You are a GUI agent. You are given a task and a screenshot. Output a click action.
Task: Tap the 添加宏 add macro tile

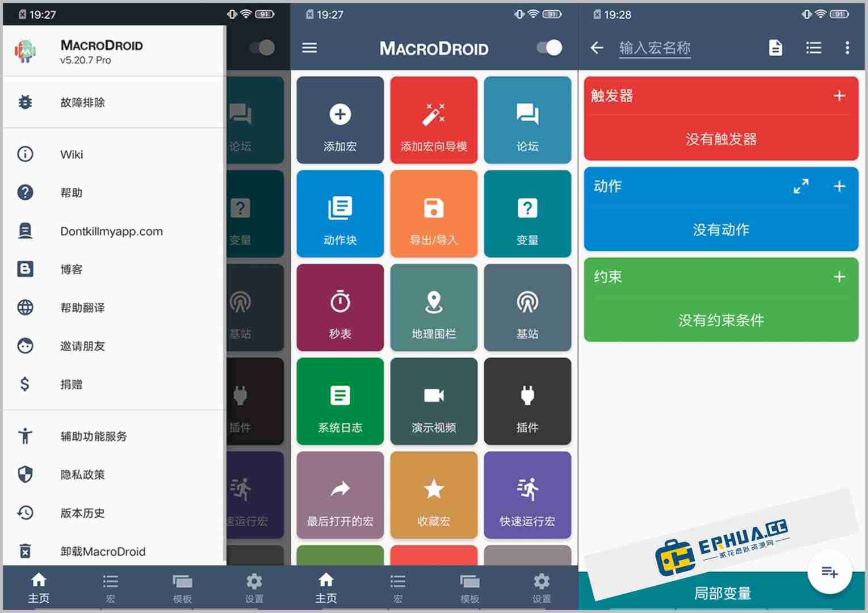tap(340, 120)
